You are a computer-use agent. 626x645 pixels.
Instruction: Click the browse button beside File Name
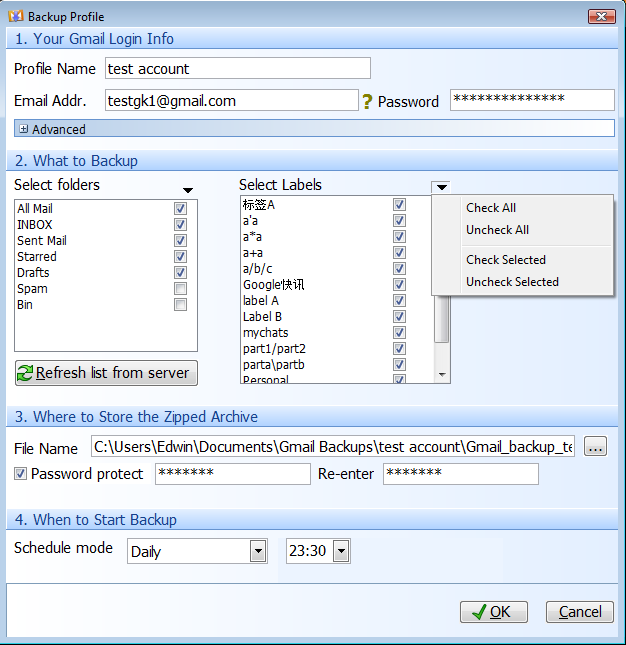[x=596, y=447]
